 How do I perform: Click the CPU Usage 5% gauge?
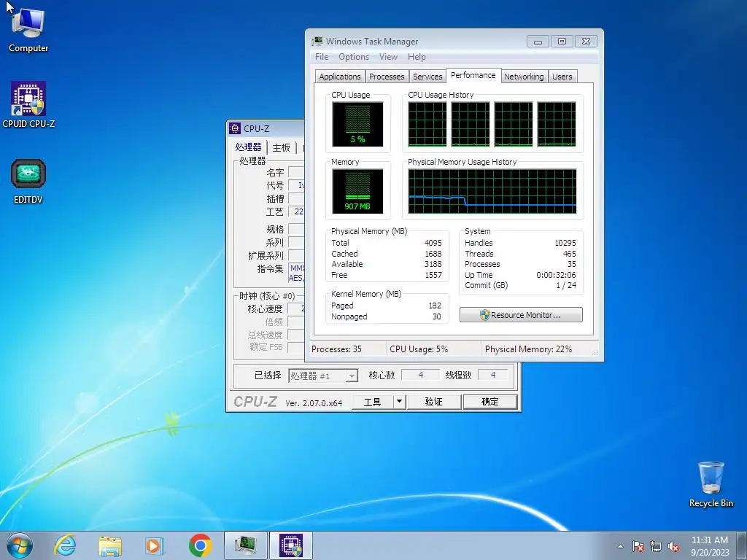pos(357,124)
